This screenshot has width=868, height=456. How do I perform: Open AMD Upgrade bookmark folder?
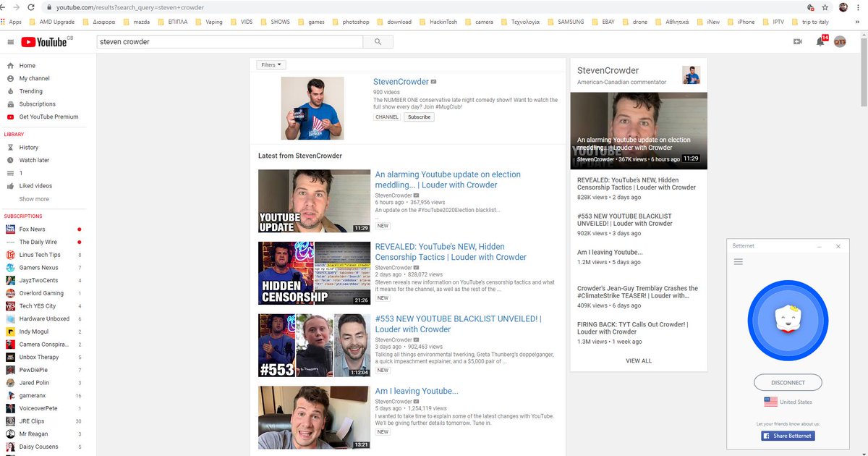(51, 22)
